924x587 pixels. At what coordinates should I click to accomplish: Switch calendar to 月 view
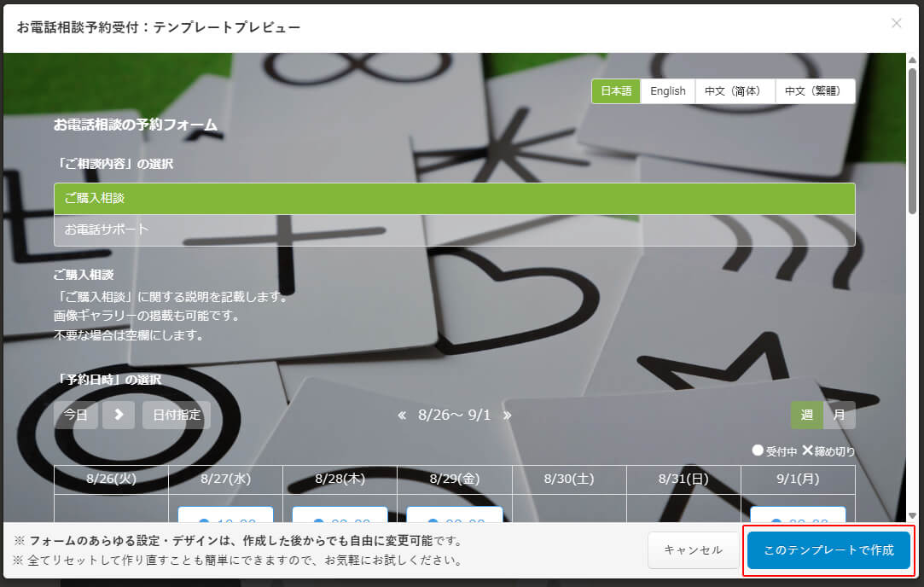coord(839,416)
